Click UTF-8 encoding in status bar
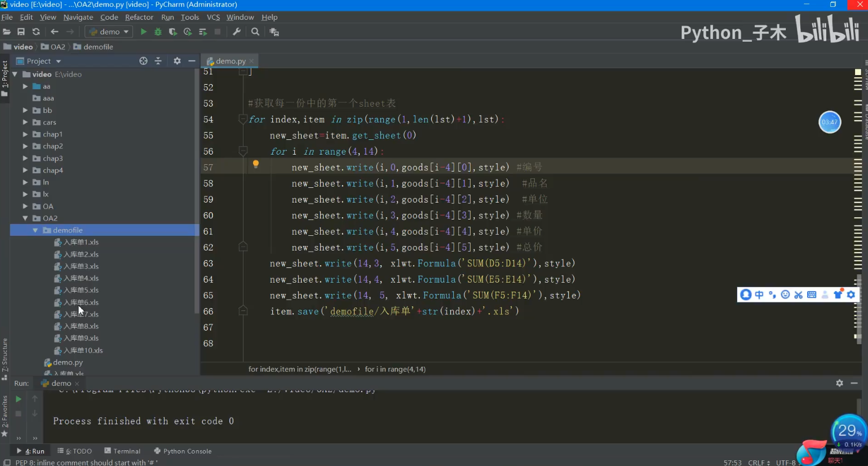Viewport: 868px width, 466px height. pyautogui.click(x=786, y=462)
